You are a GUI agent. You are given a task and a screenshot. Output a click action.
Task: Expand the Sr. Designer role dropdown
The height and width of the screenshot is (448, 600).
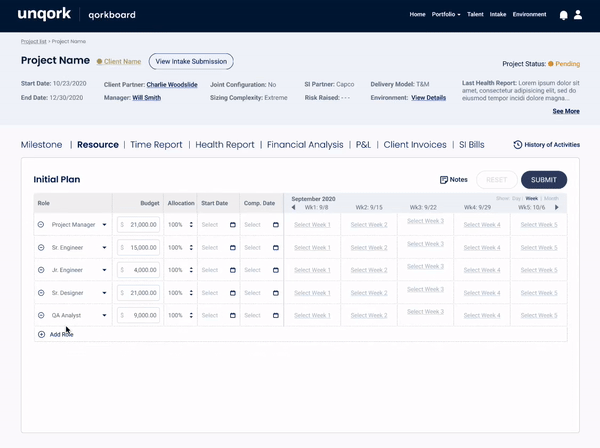pyautogui.click(x=104, y=293)
